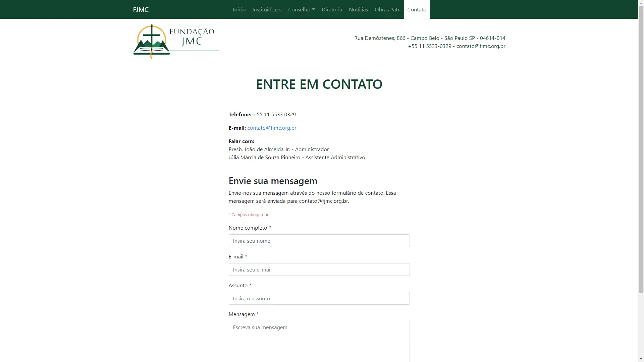
Task: Expand the Conselho dropdown menu
Action: [301, 9]
